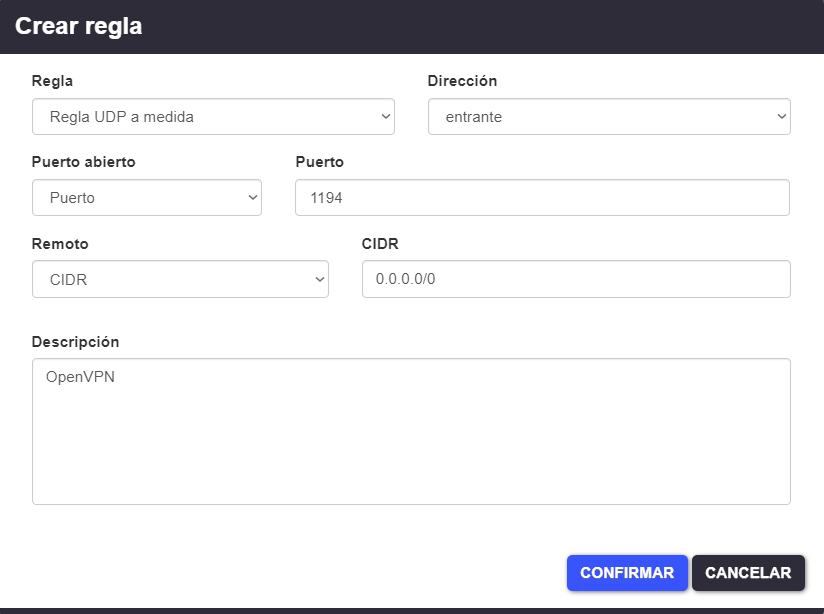Click the chevron arrow in the Dirección selector

click(782, 117)
